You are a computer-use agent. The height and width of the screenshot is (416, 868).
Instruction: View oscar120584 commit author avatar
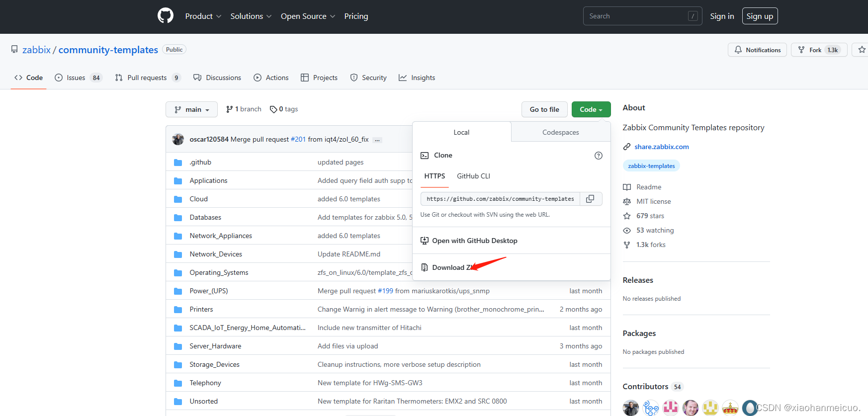[178, 139]
